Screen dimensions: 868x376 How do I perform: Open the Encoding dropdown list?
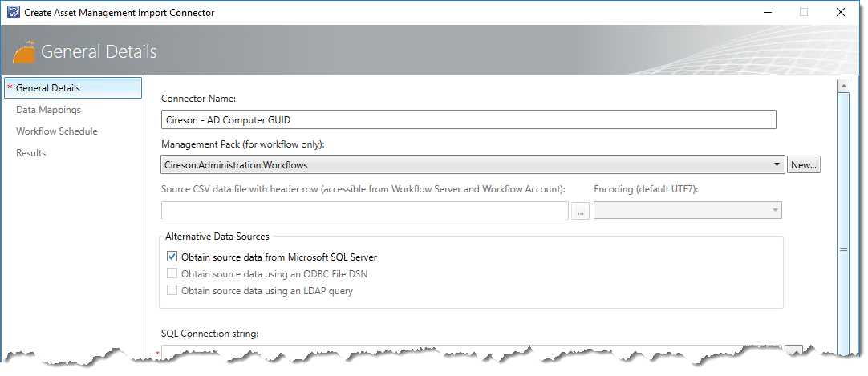click(775, 210)
